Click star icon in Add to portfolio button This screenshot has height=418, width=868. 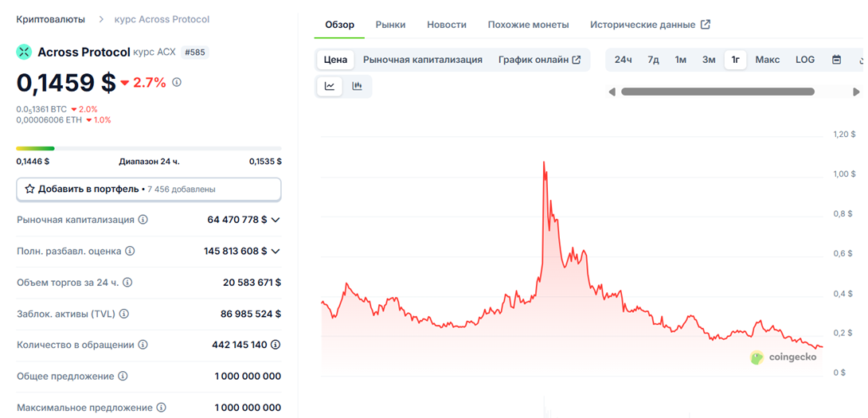pos(30,189)
